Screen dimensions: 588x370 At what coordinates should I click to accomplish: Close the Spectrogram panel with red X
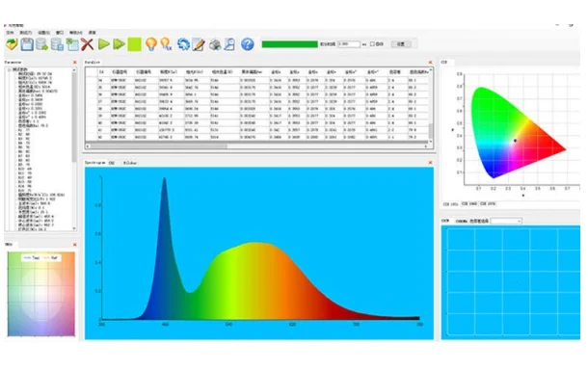430,163
